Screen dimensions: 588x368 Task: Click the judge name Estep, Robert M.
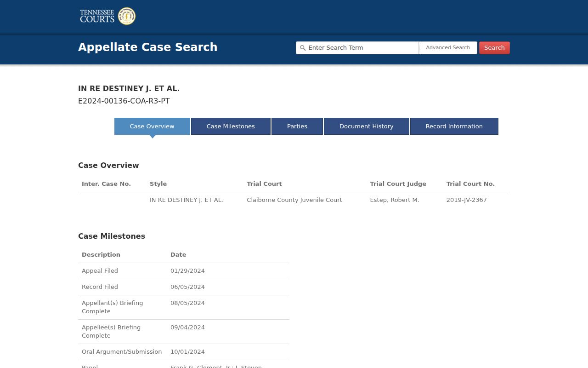coord(395,200)
